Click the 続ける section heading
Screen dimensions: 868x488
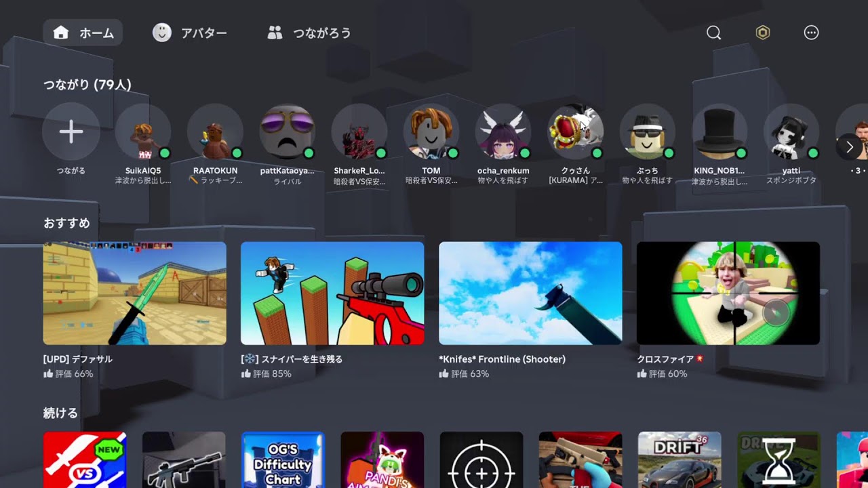point(60,413)
